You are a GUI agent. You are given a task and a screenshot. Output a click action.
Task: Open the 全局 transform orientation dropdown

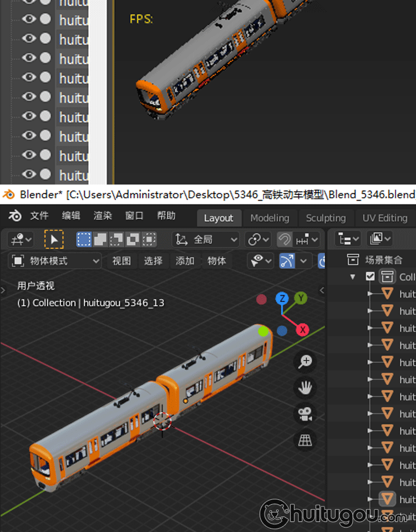pyautogui.click(x=206, y=239)
